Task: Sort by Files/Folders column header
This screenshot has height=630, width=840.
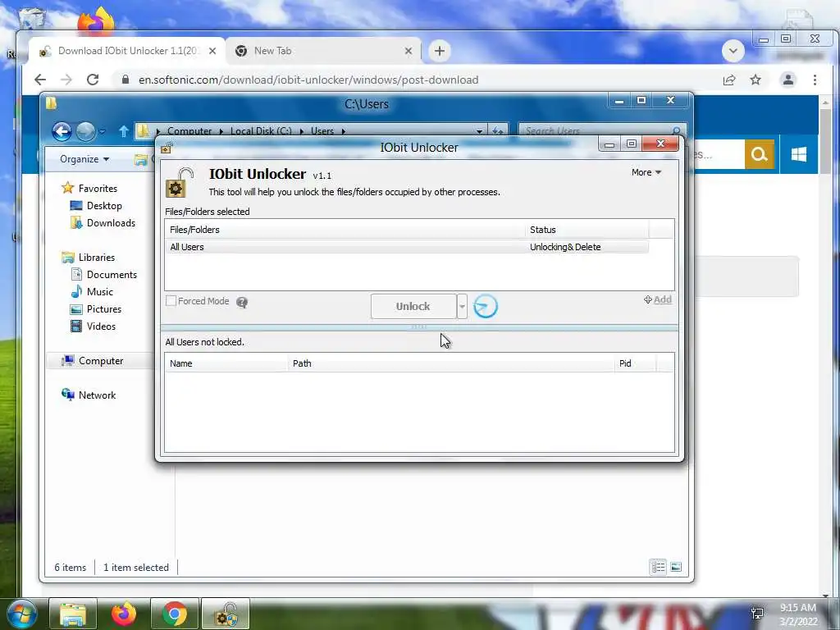Action: point(345,230)
